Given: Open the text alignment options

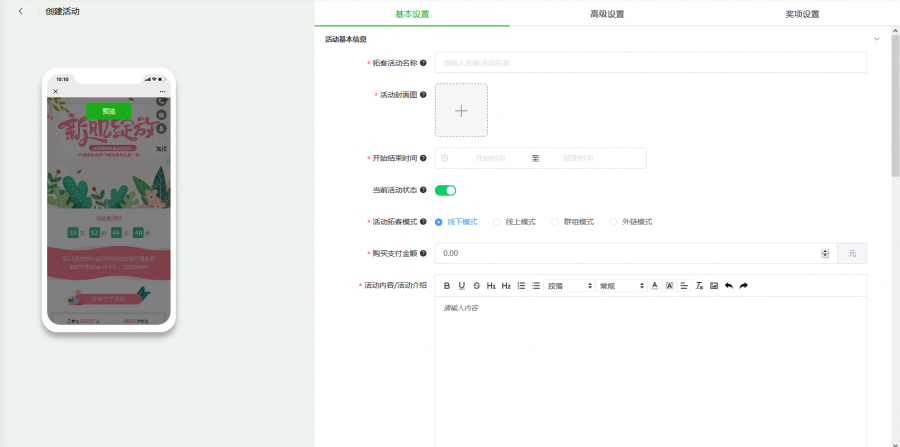Looking at the screenshot, I should [x=684, y=286].
